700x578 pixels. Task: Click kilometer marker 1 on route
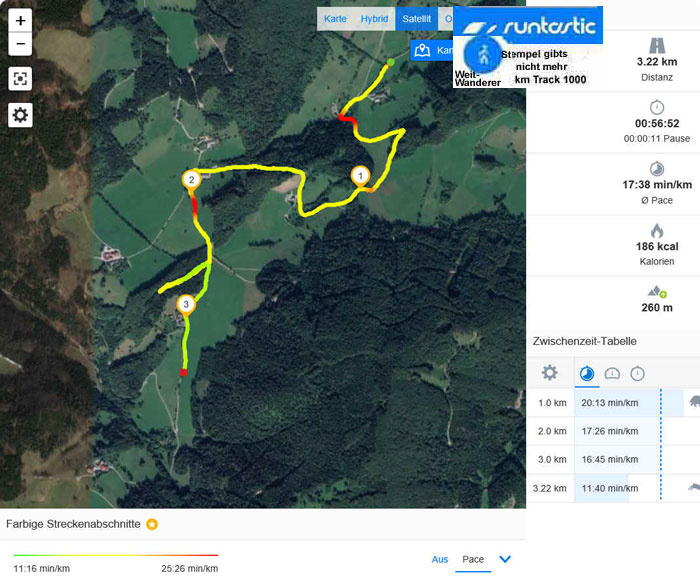coord(360,177)
